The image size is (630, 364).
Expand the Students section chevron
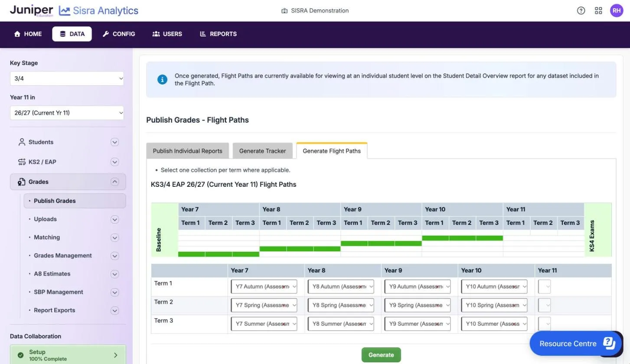coord(114,142)
